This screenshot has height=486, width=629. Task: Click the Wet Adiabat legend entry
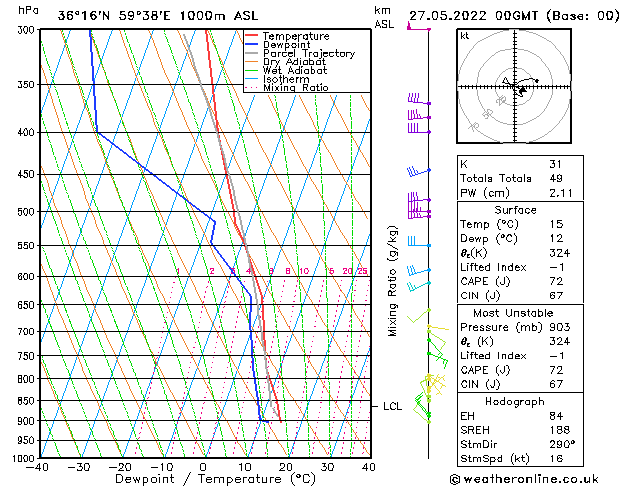click(295, 70)
